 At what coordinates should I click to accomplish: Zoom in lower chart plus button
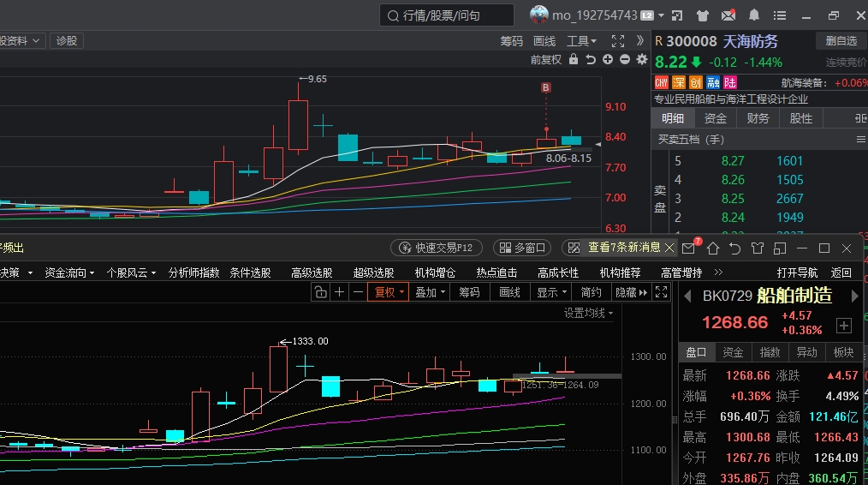(339, 292)
